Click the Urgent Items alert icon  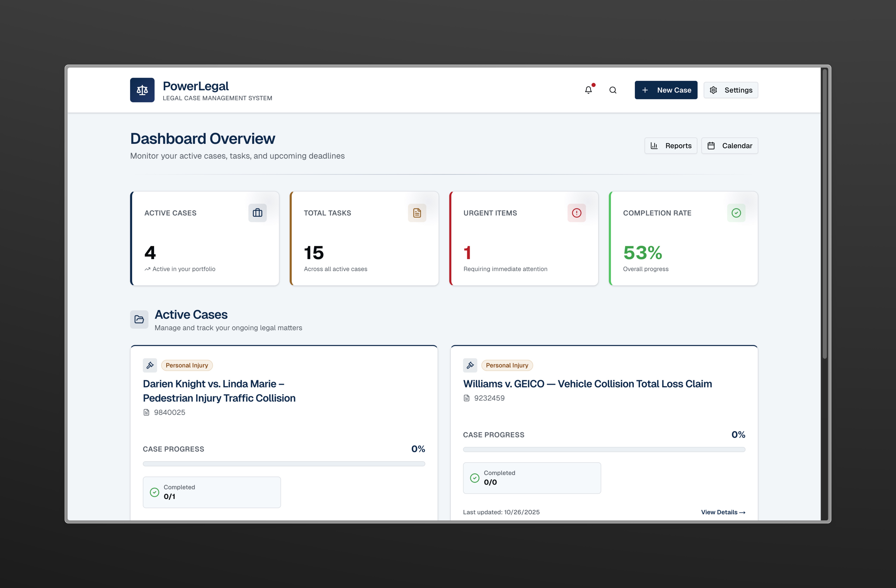(576, 213)
